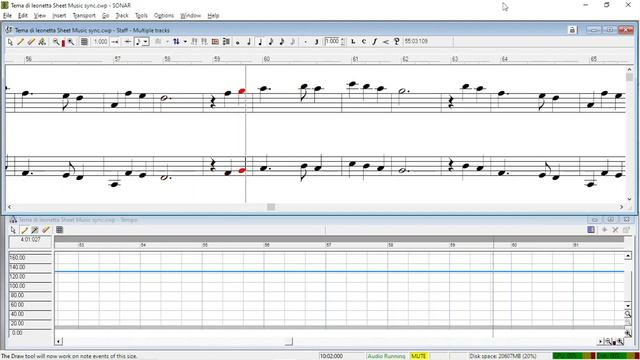Click the 4:01:027 position readout in Tempo view
Image resolution: width=640 pixels, height=360 pixels.
coord(30,240)
